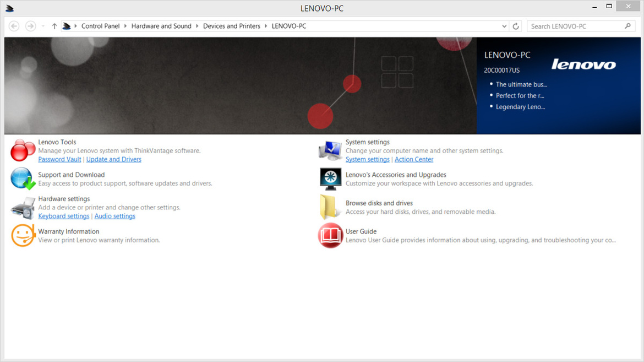The height and width of the screenshot is (362, 644).
Task: Open the System settings link
Action: click(x=367, y=159)
